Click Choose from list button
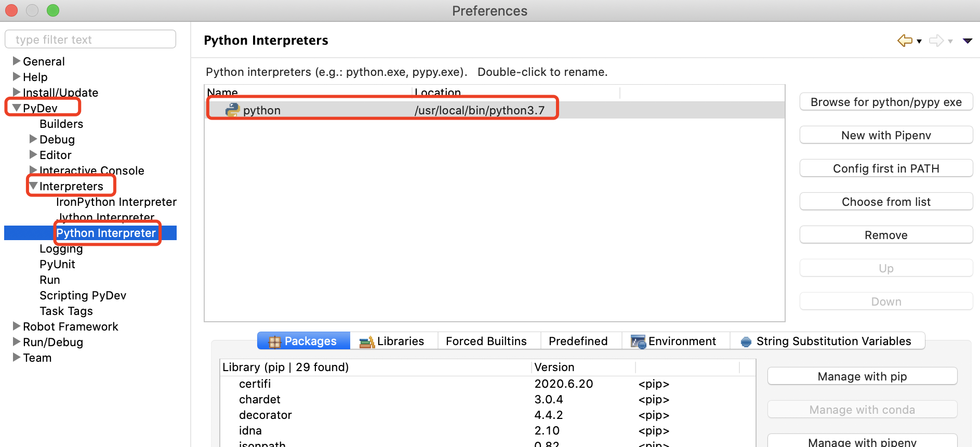The image size is (980, 447). tap(886, 202)
